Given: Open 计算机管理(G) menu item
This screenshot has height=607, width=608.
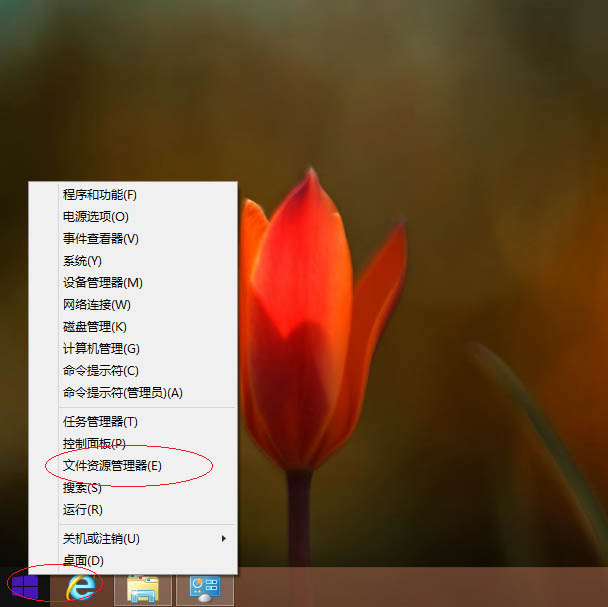Looking at the screenshot, I should point(101,348).
